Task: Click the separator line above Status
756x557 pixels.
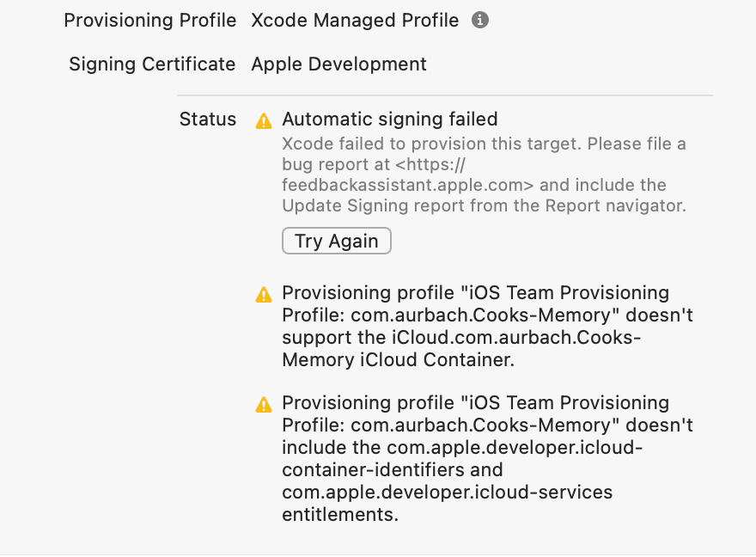Action: point(445,95)
